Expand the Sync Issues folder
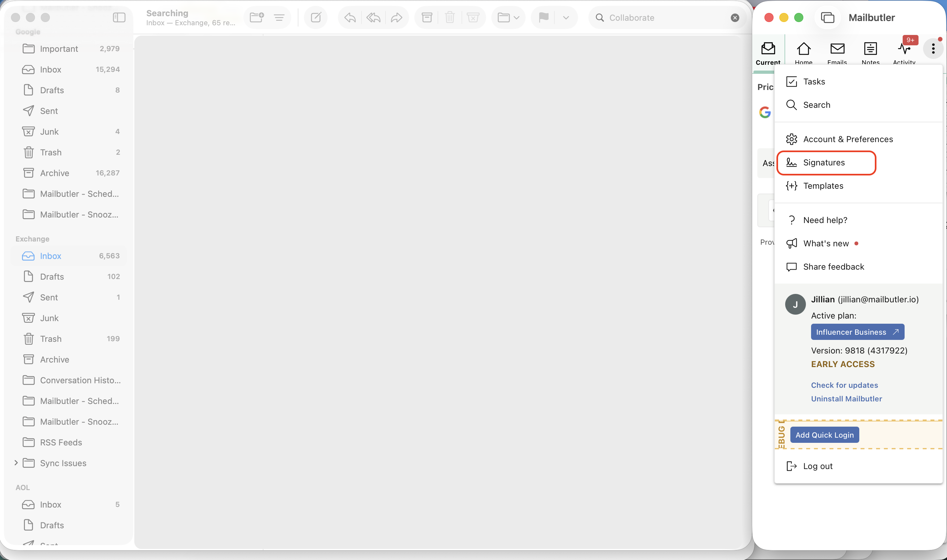947x560 pixels. (x=16, y=463)
